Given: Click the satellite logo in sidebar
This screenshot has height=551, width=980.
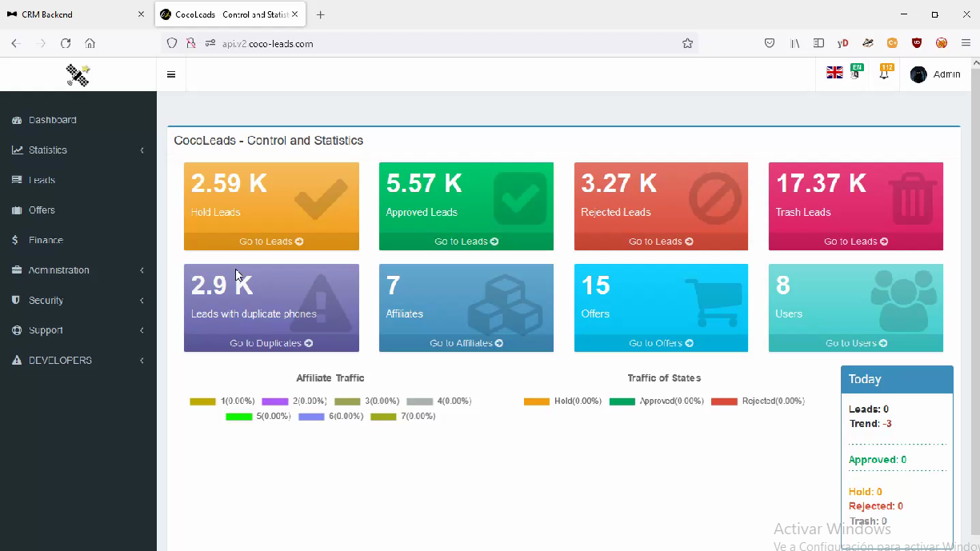Looking at the screenshot, I should click(78, 74).
